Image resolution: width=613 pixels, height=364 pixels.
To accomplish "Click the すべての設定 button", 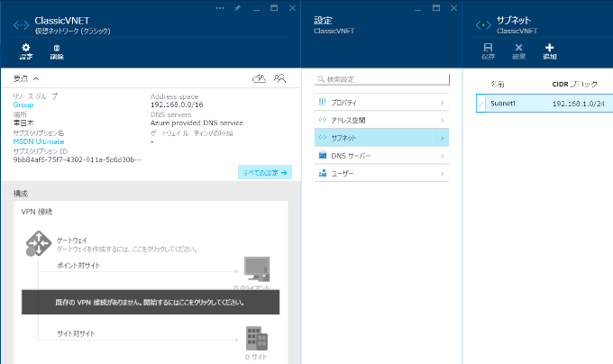I will (x=265, y=172).
